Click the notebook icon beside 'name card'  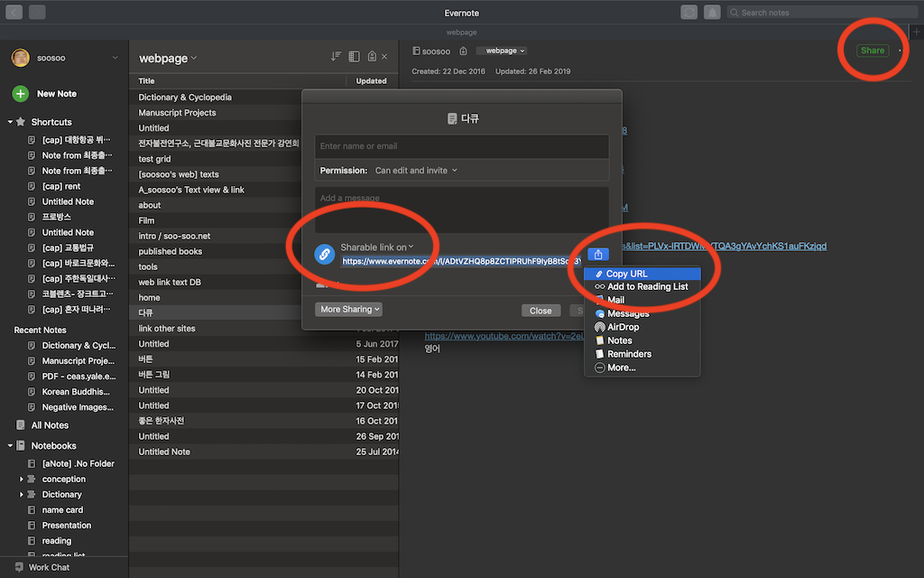click(32, 509)
